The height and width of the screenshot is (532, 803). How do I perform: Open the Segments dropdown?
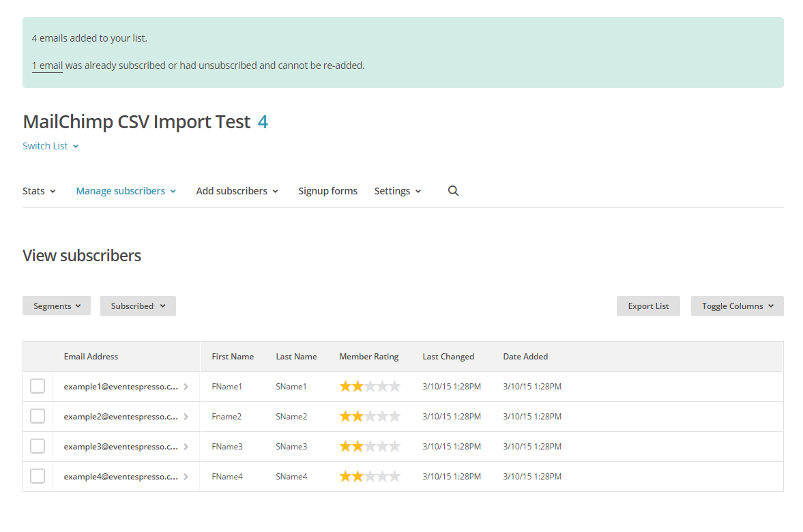(x=57, y=306)
